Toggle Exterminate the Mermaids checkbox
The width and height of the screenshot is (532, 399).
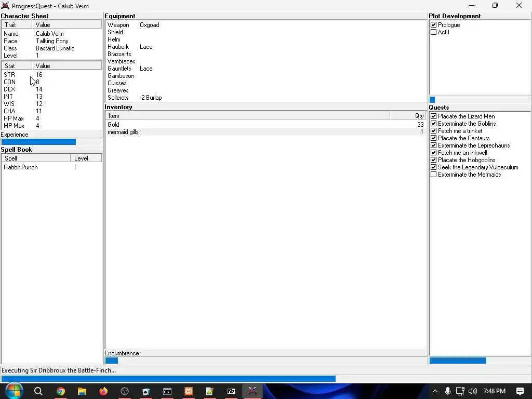tap(433, 175)
